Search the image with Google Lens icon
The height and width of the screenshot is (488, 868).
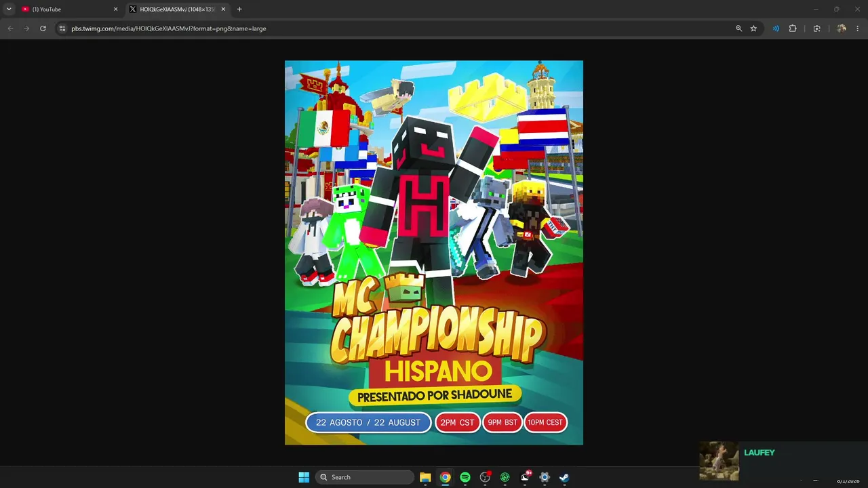[x=816, y=28]
